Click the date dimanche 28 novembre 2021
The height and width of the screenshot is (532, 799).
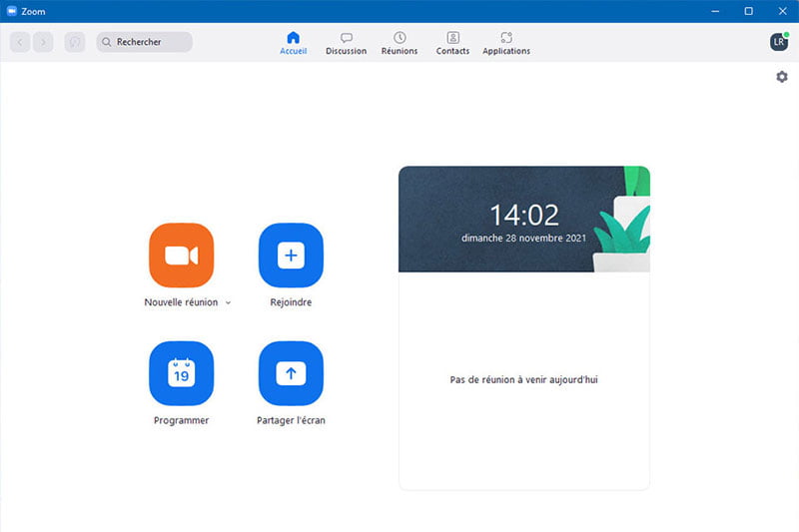click(x=523, y=239)
